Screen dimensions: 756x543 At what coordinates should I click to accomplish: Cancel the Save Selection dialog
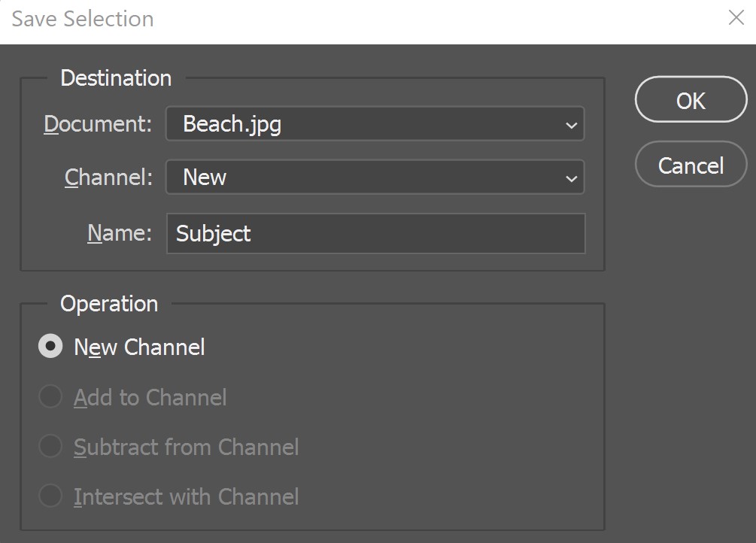point(691,165)
